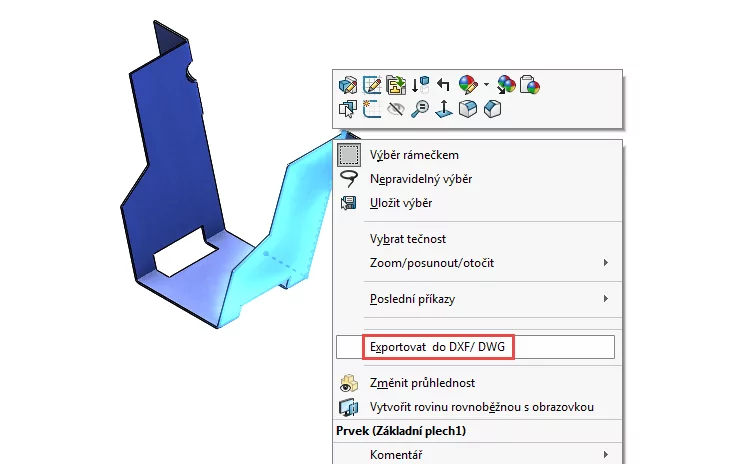Click the Paste Appearance clipboard icon
This screenshot has height=464, width=750.
coord(530,85)
